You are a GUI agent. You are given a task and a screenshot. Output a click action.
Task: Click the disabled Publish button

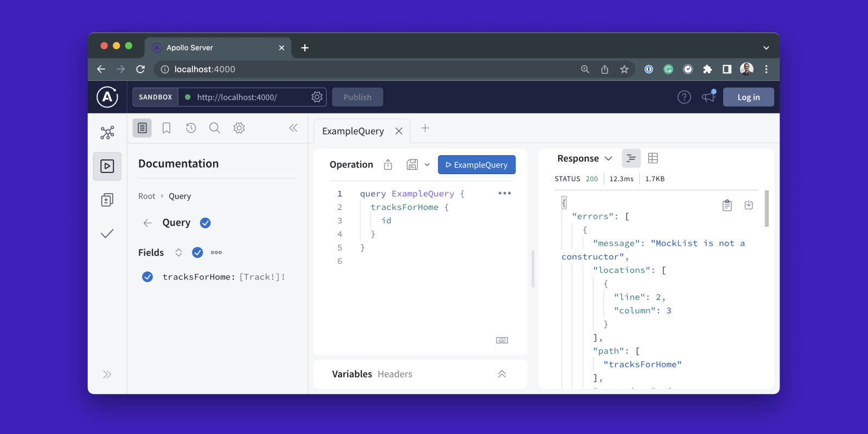[358, 97]
